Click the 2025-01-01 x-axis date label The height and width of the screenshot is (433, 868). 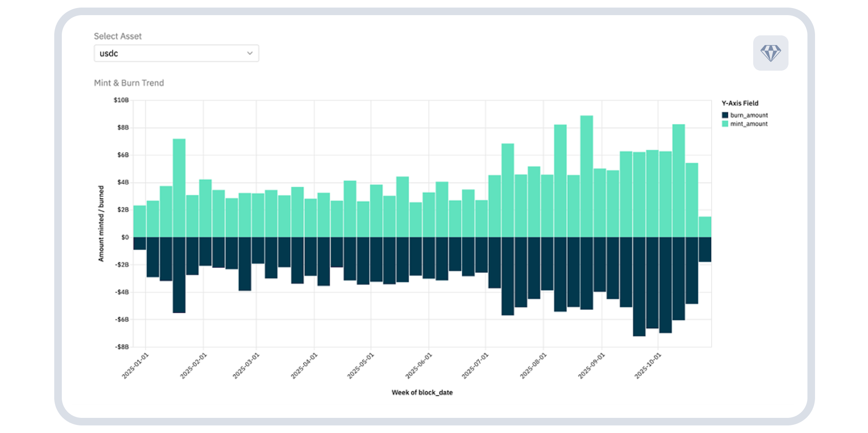click(x=135, y=366)
